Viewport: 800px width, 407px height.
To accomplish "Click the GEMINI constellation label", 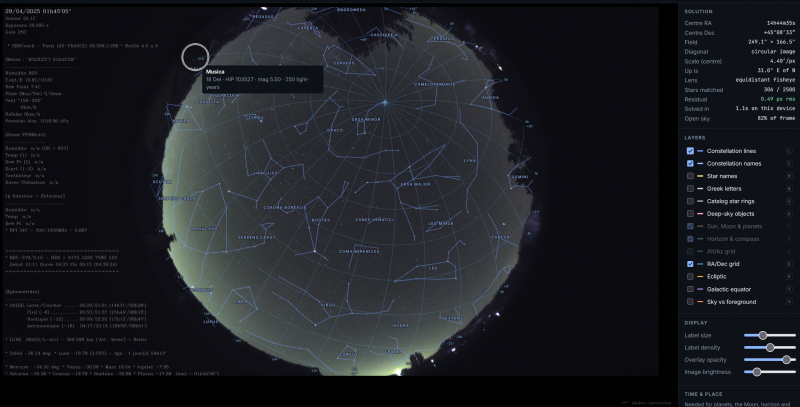I will pos(520,177).
